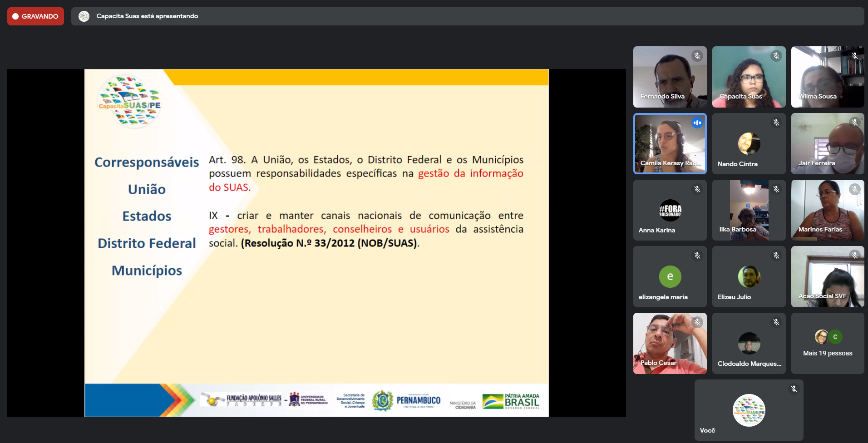868x443 pixels.
Task: Click the muted mic icon on Wilma Sousa
Action: [855, 56]
